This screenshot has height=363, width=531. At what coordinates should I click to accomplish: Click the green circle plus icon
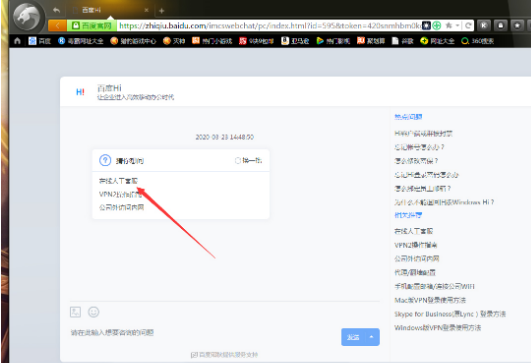437,25
